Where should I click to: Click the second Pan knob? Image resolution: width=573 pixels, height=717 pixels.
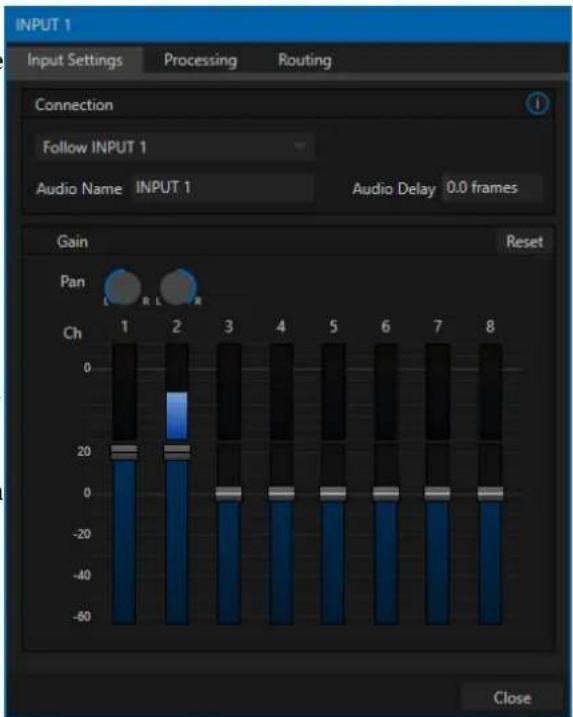(x=178, y=288)
